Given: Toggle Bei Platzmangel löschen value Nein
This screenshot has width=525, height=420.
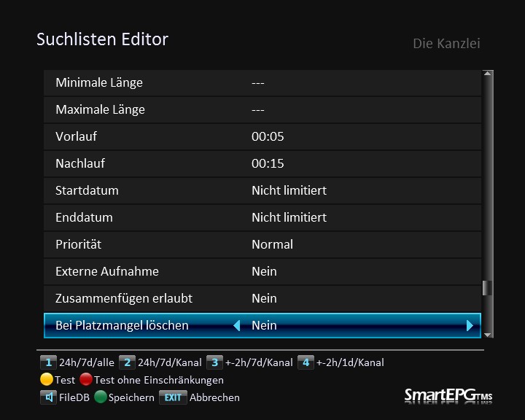Looking at the screenshot, I should 264,325.
